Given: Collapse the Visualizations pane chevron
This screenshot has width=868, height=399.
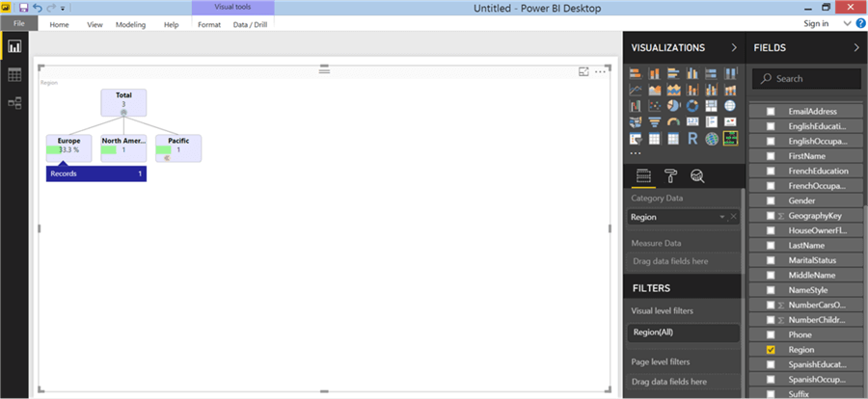Looking at the screenshot, I should point(735,47).
